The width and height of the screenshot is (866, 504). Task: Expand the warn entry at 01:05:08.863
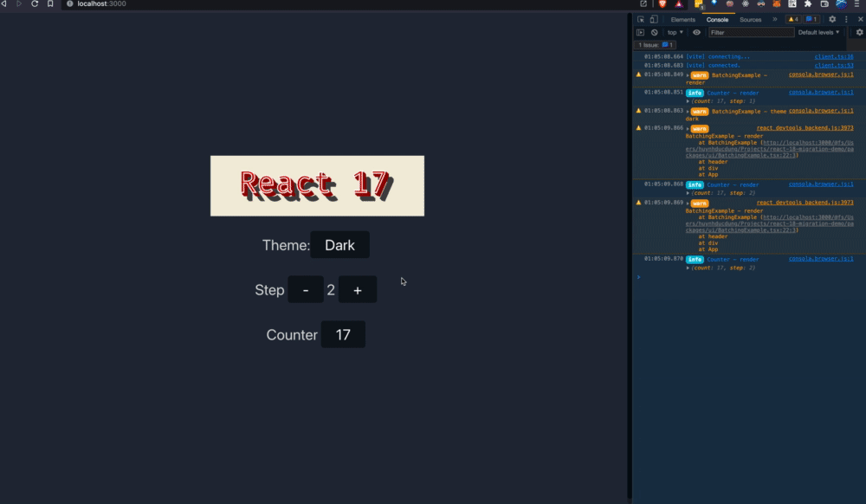click(x=688, y=112)
